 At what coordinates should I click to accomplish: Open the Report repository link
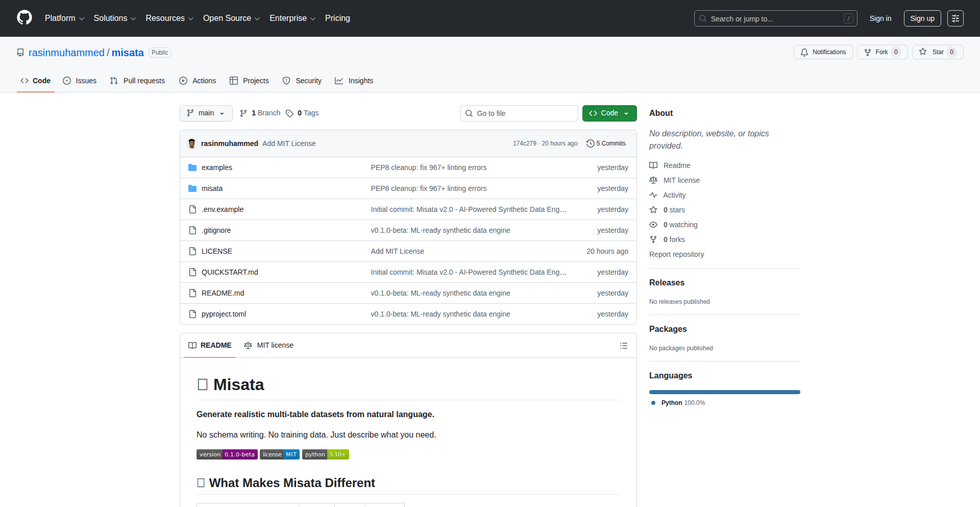(676, 254)
